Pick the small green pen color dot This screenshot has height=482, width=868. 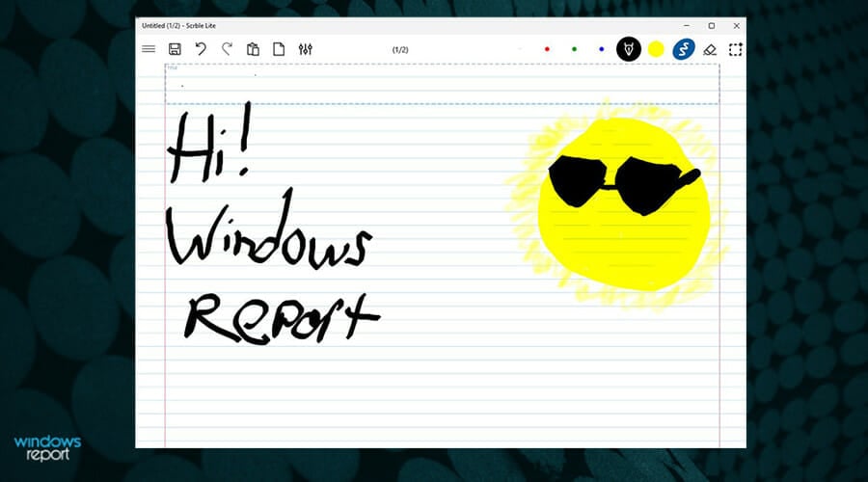pyautogui.click(x=574, y=49)
